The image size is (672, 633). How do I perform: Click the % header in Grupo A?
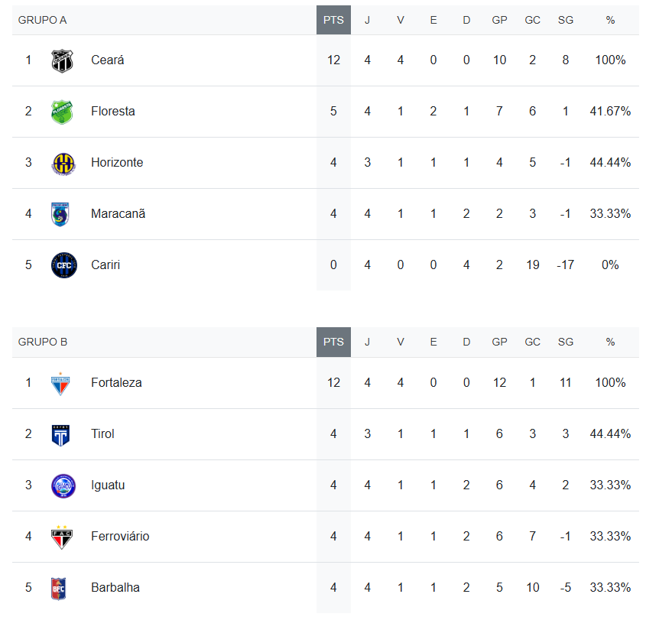coord(610,20)
